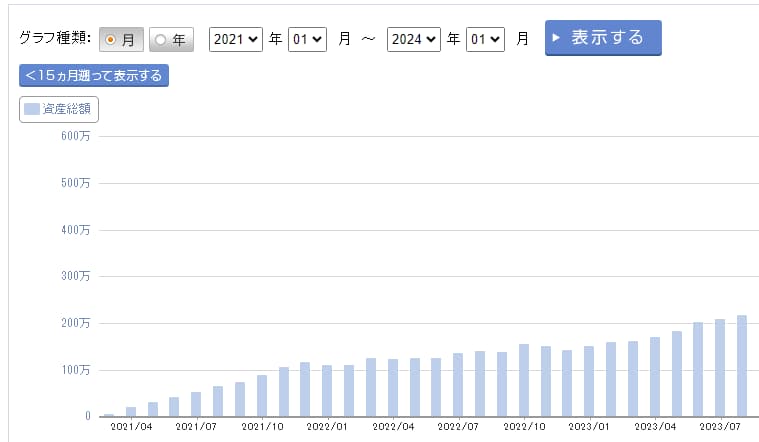Click the bar above 2023/01
759x442 pixels.
pos(589,381)
